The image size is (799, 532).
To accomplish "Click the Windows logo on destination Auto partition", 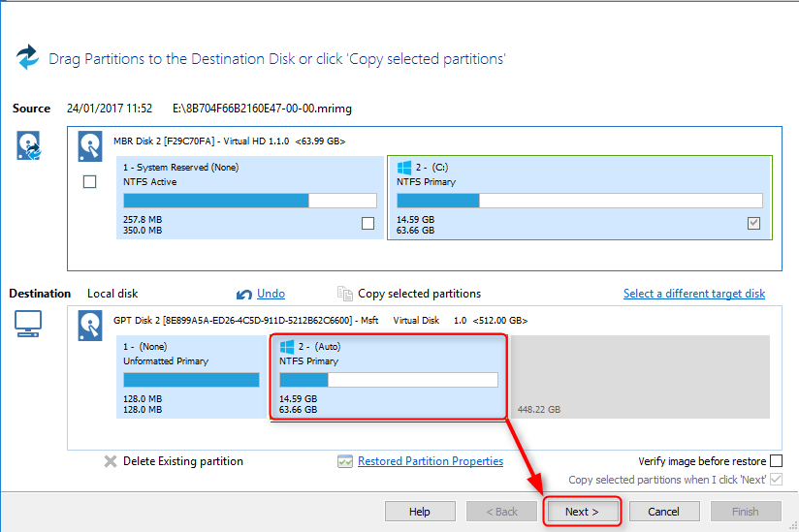I will pos(287,347).
